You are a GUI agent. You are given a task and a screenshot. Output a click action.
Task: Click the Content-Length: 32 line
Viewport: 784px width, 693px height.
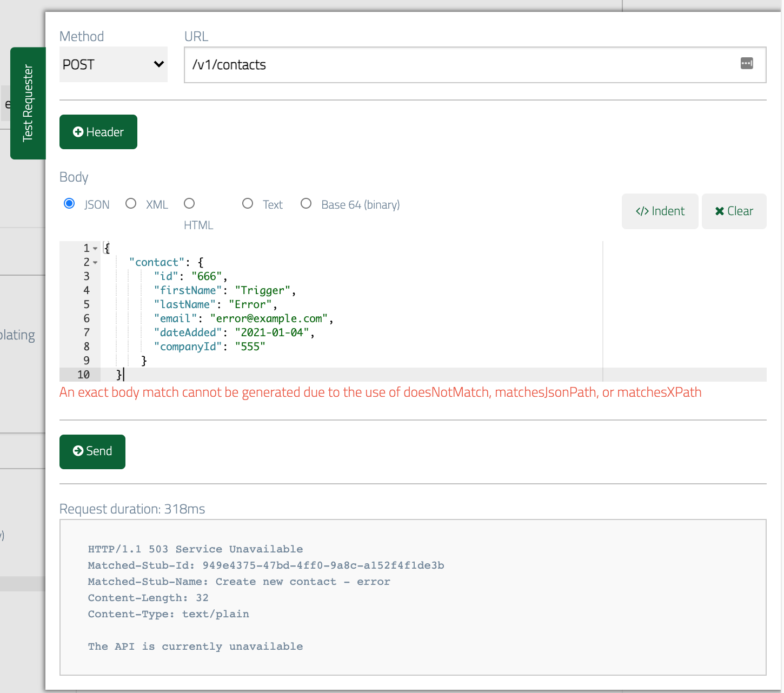[x=148, y=598]
